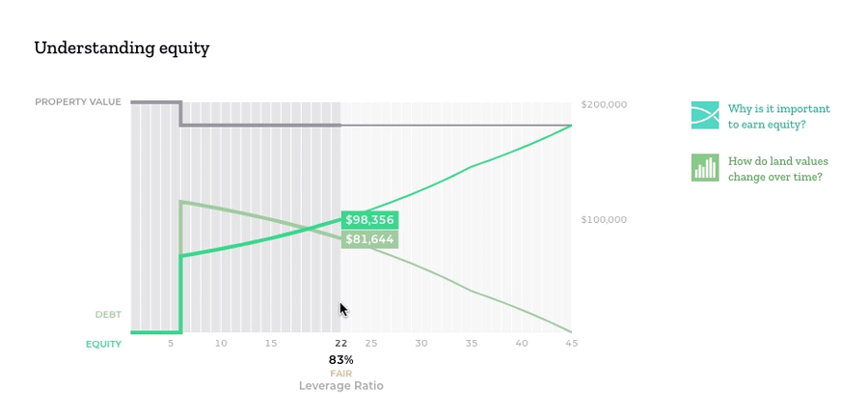The image size is (868, 420).
Task: Click the crossing-lines equity icon
Action: 705,115
